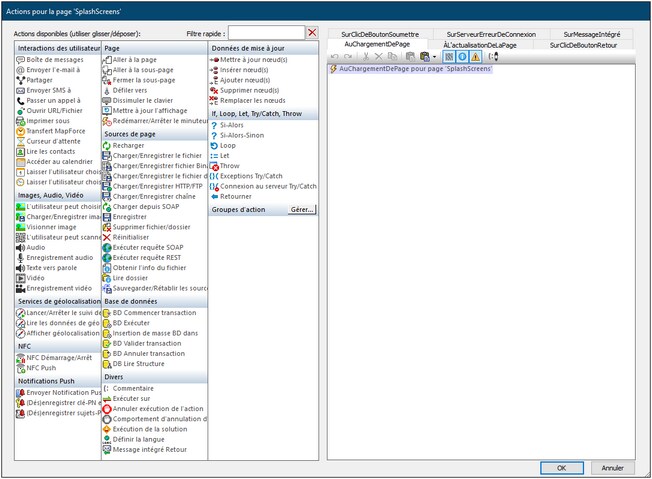This screenshot has height=479, width=652.
Task: Open the paste dropdown arrow in toolbar
Action: 433,57
